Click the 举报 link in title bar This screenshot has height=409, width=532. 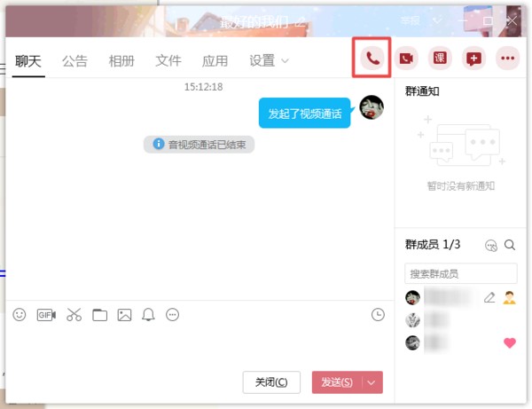coord(411,21)
